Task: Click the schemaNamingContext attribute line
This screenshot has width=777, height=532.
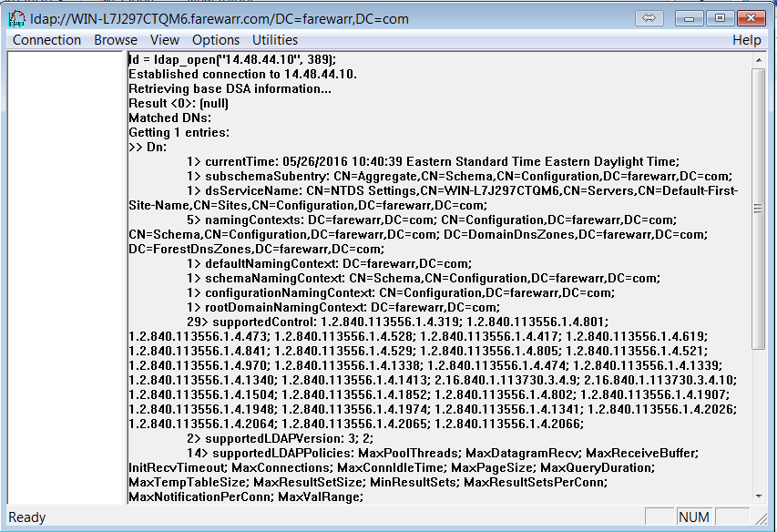Action: tap(424, 279)
